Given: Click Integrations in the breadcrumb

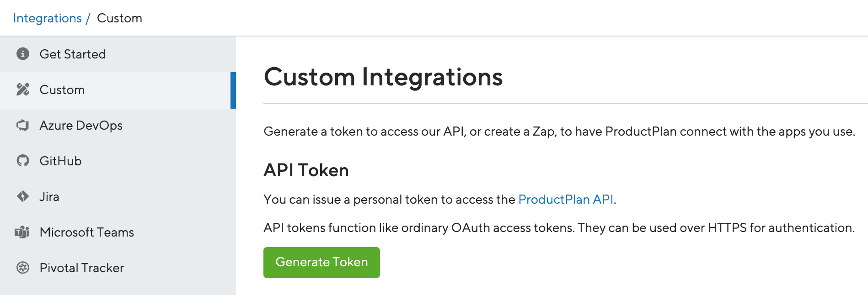Looking at the screenshot, I should click(x=47, y=18).
